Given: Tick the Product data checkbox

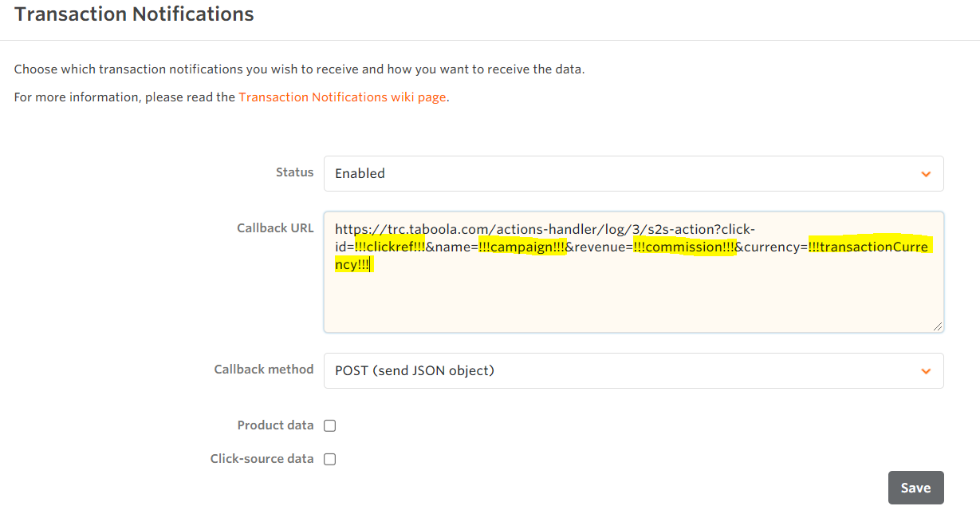Looking at the screenshot, I should click(330, 426).
